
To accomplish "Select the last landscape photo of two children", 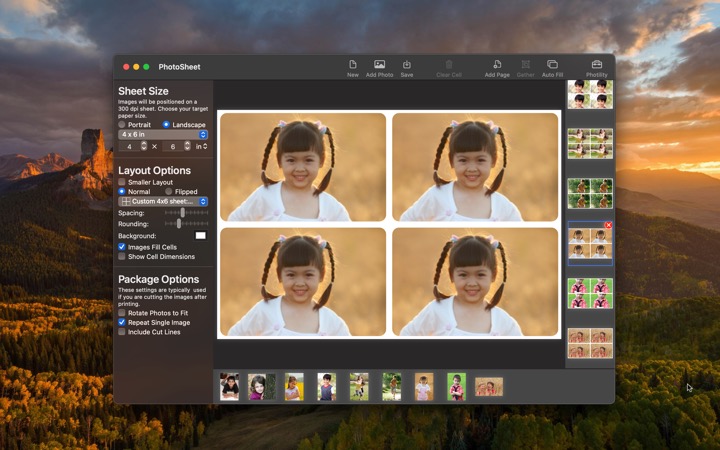I will click(489, 387).
